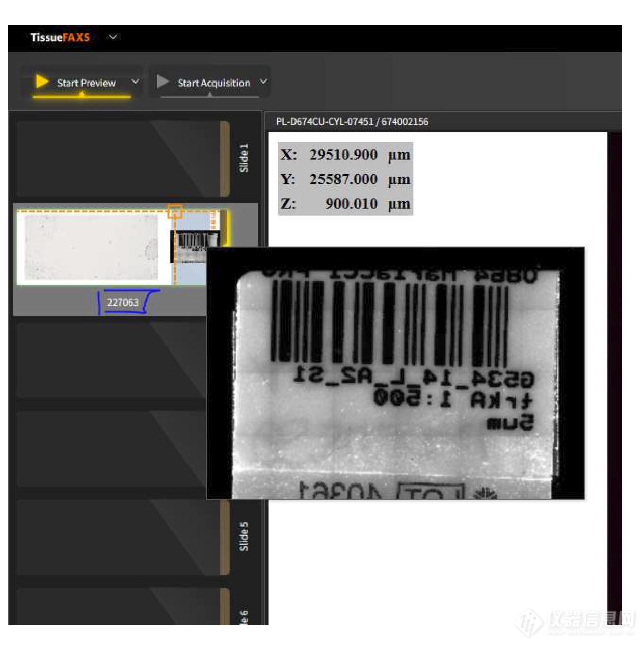This screenshot has width=644, height=645.
Task: Click the header text PL-D674CU-CYL-07451 / 674002156
Action: [352, 122]
